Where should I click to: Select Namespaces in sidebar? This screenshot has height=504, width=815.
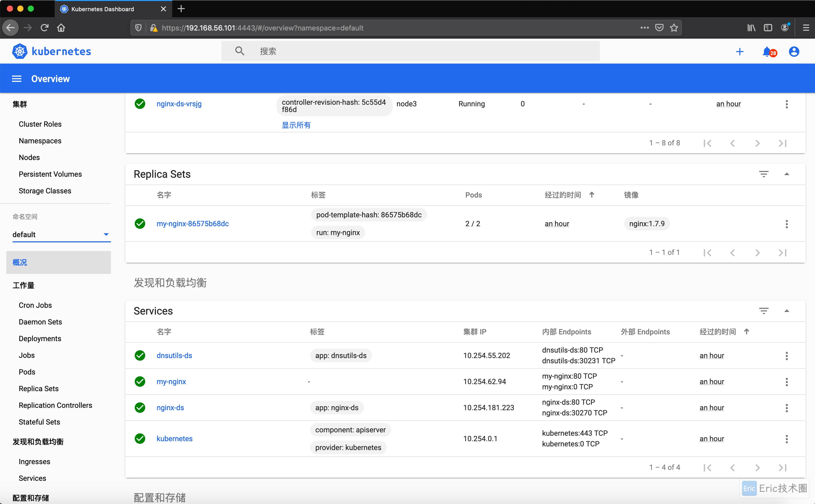click(40, 141)
